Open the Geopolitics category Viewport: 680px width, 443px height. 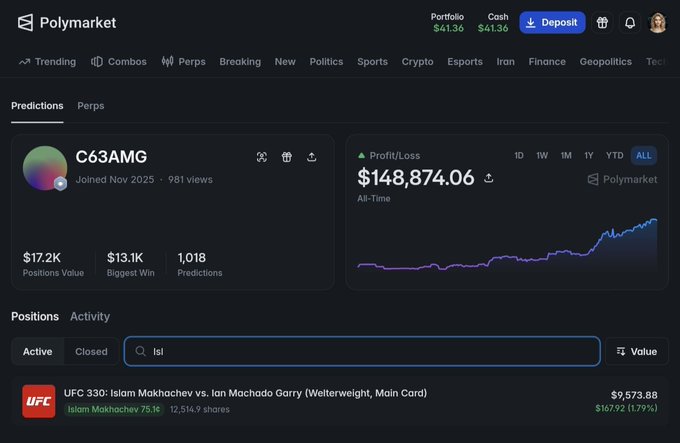click(x=605, y=62)
